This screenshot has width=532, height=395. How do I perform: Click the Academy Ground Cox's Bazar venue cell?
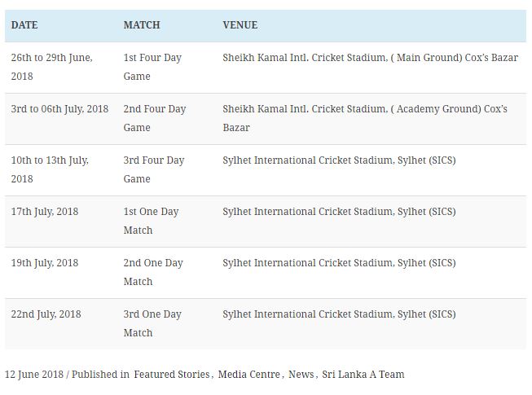(x=364, y=118)
